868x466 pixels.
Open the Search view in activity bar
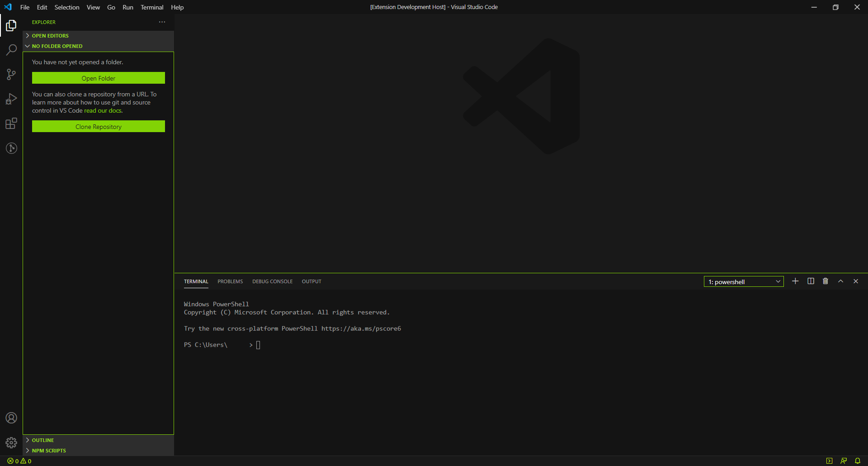click(11, 50)
